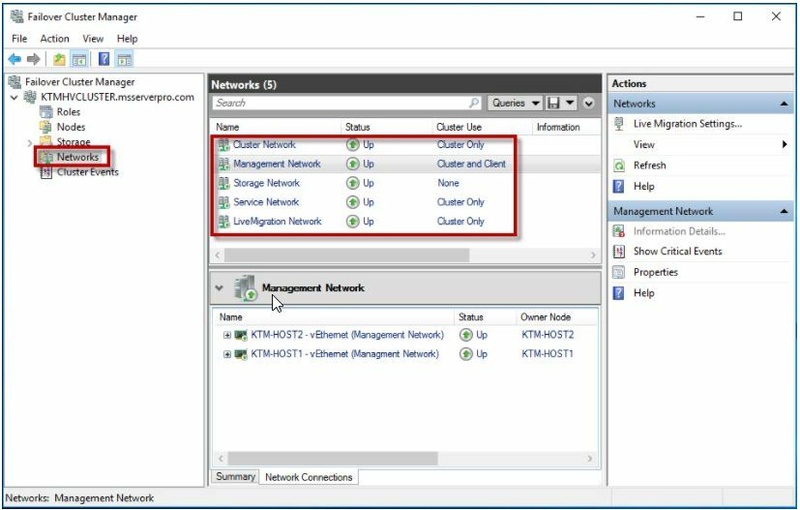Select the Storage Network row

click(x=406, y=183)
